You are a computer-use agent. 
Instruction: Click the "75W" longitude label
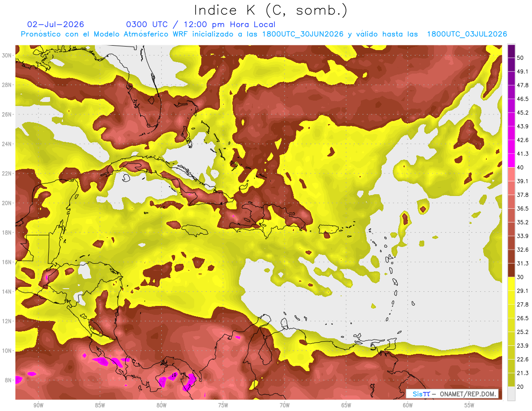[223, 405]
